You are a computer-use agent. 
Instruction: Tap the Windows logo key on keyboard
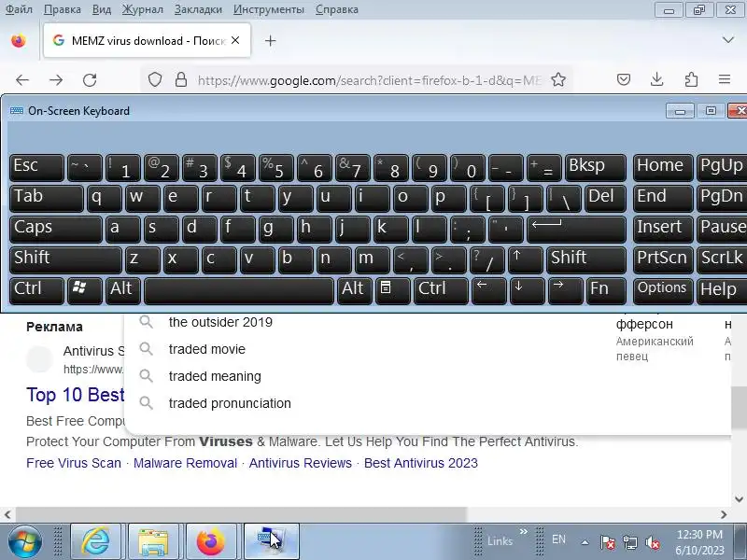pos(85,291)
